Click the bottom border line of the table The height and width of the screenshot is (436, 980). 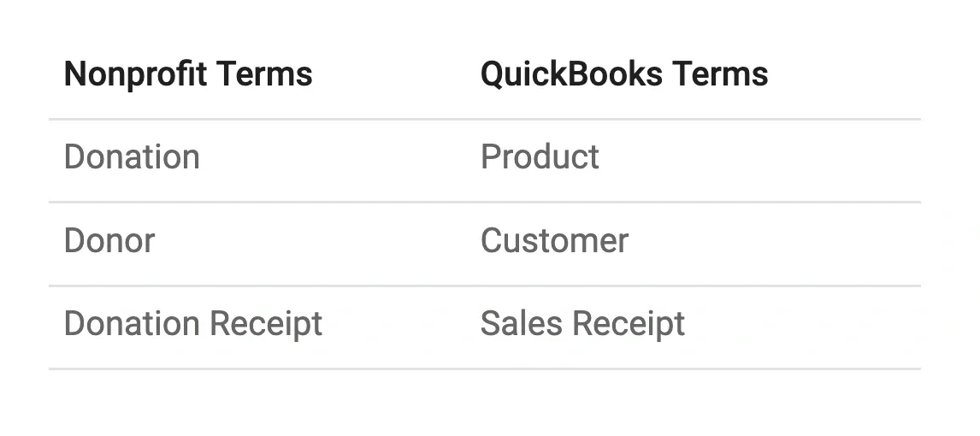click(485, 368)
